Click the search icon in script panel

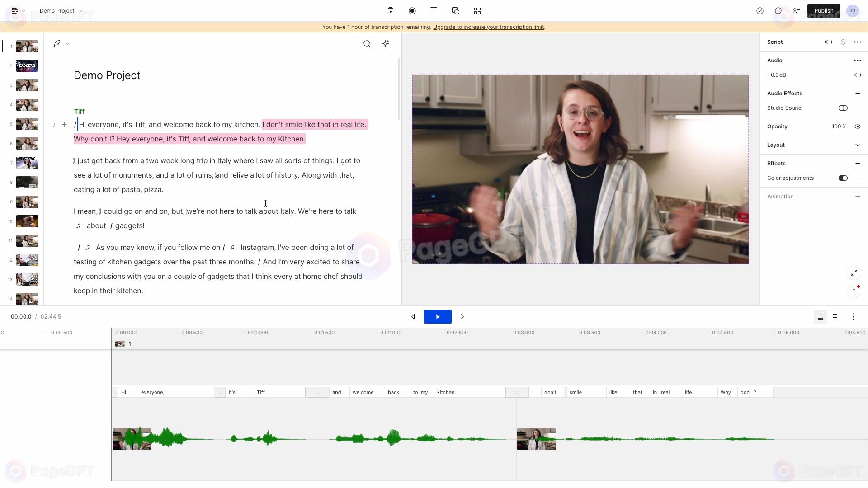click(x=367, y=43)
